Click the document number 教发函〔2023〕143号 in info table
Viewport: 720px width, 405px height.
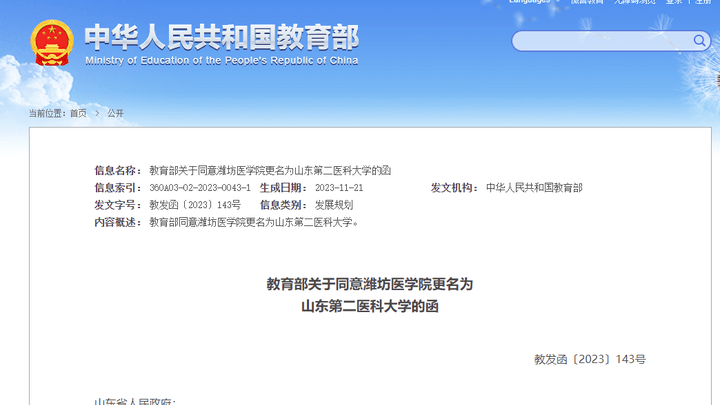195,205
